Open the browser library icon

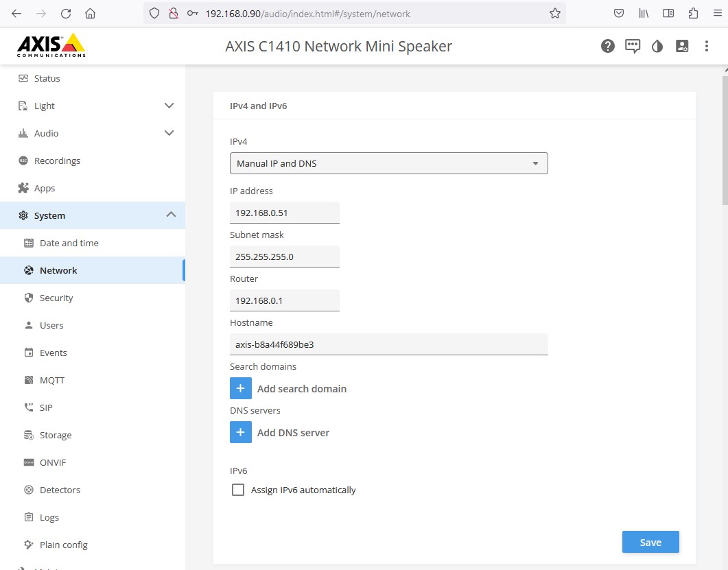pyautogui.click(x=644, y=14)
